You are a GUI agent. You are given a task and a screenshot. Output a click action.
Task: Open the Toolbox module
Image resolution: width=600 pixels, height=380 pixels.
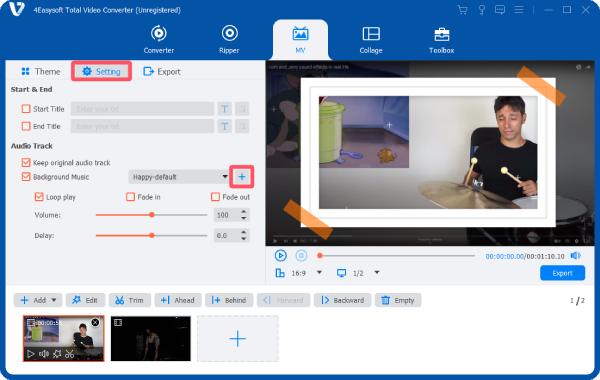441,39
